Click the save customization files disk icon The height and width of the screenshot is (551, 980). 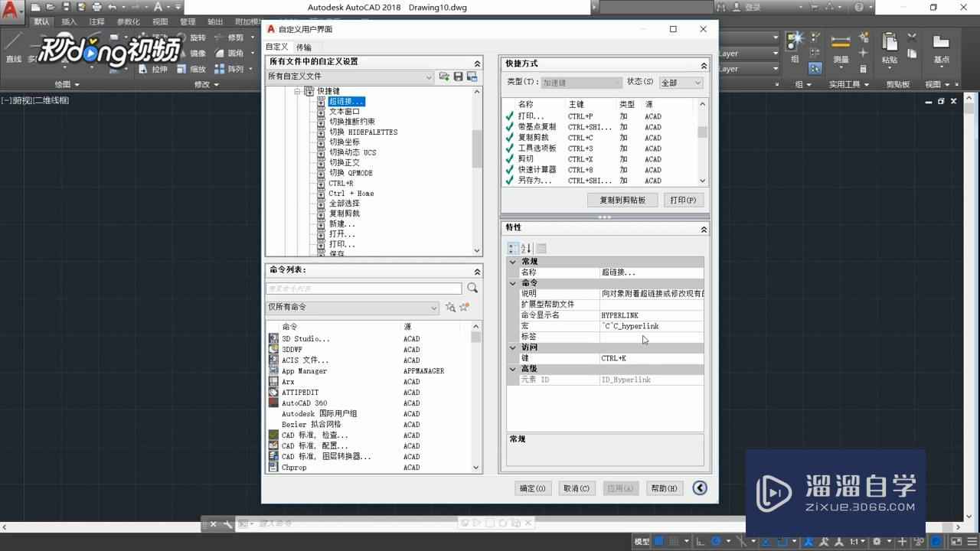(458, 77)
